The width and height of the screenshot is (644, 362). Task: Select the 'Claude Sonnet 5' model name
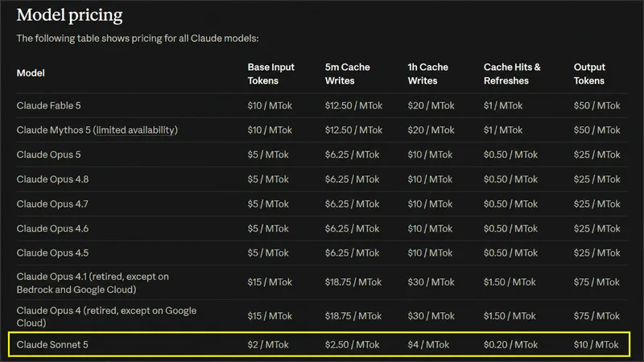click(52, 345)
